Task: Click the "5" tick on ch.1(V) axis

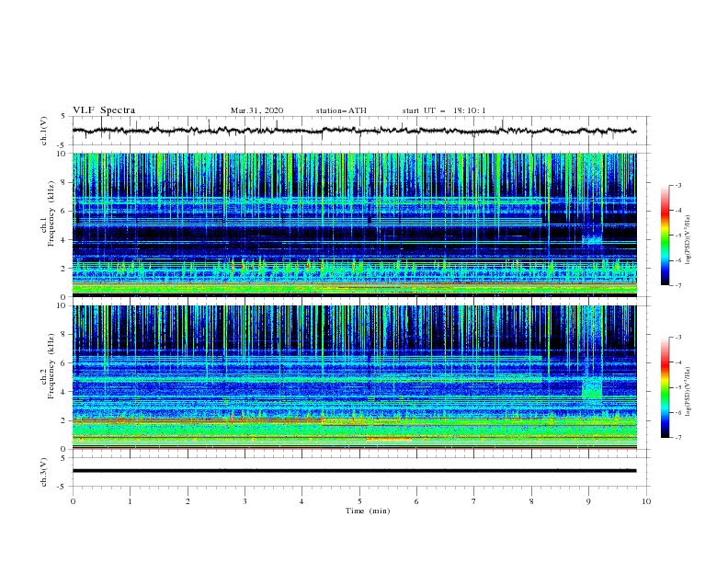Action: point(65,117)
